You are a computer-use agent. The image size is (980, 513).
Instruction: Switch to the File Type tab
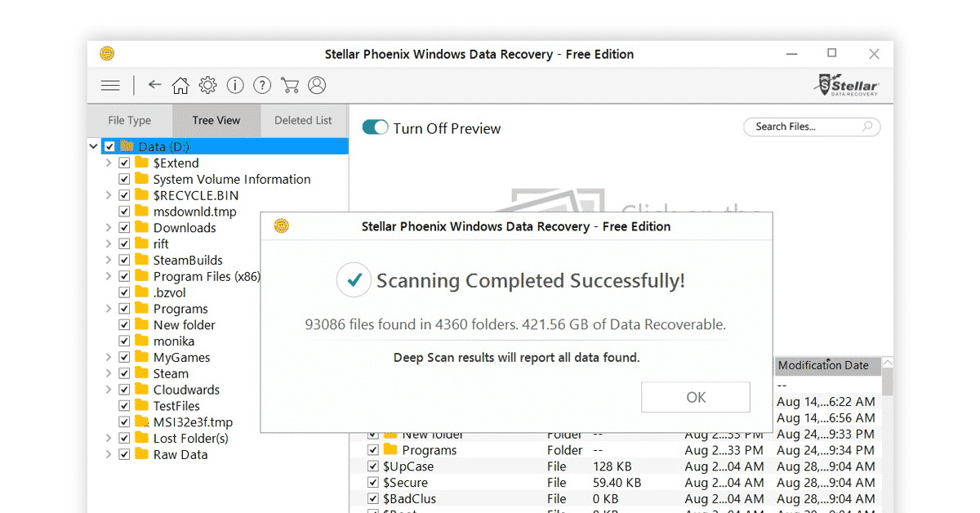130,121
